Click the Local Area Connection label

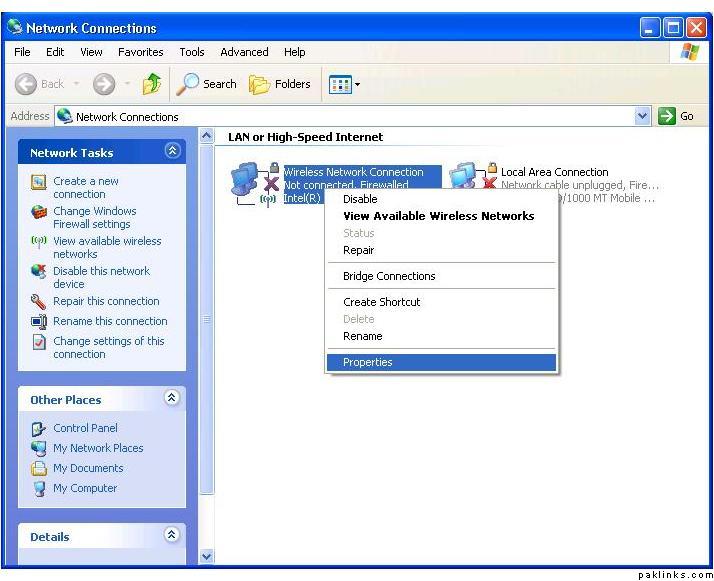554,172
